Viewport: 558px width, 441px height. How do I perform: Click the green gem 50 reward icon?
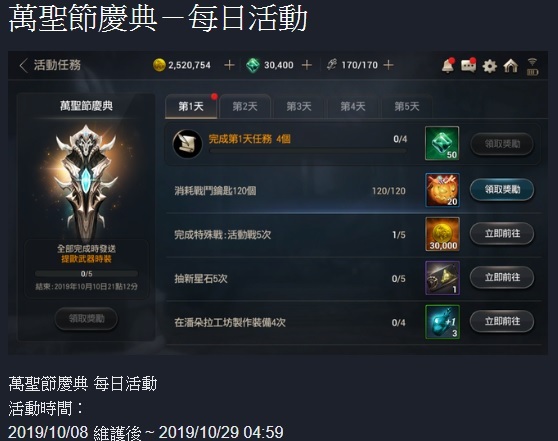point(442,143)
